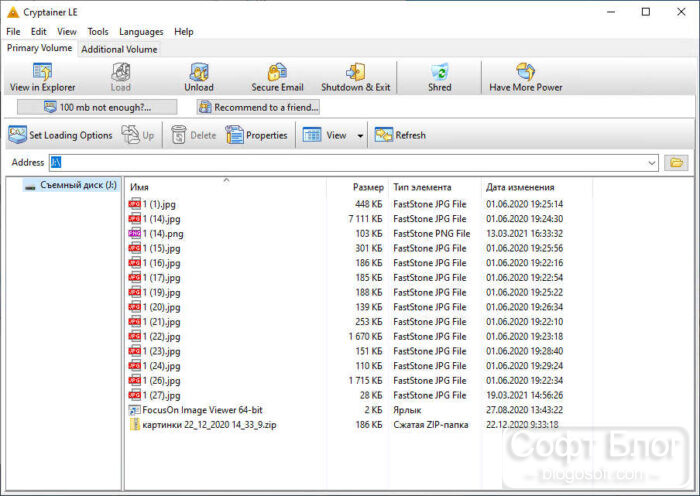Click date cell '19.03.2021 14:56:26'
Screen dimensions: 700x496
(x=525, y=396)
